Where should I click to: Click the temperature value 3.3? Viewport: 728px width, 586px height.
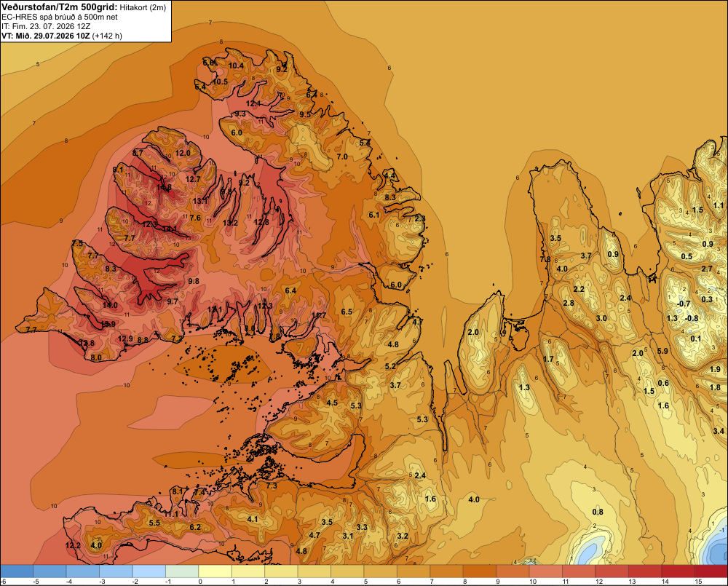coord(362,527)
